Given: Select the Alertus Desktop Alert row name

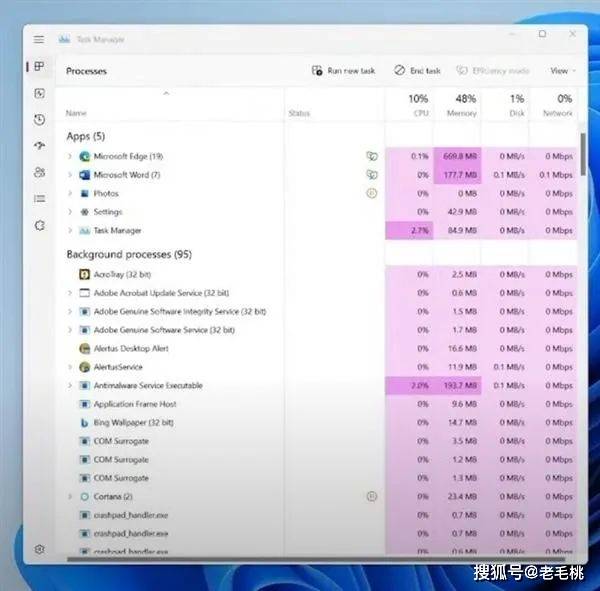Looking at the screenshot, I should pos(131,348).
